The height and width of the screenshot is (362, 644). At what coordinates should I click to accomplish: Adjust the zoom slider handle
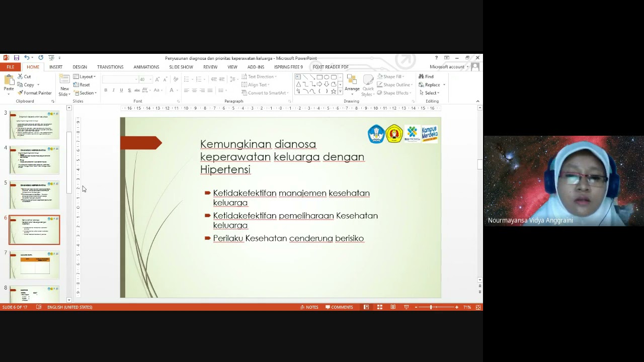tap(431, 307)
